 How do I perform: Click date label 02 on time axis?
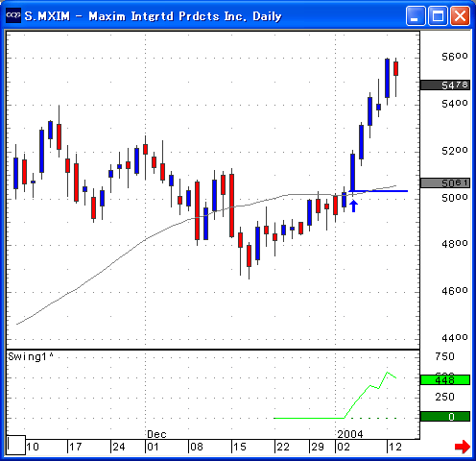click(x=344, y=447)
